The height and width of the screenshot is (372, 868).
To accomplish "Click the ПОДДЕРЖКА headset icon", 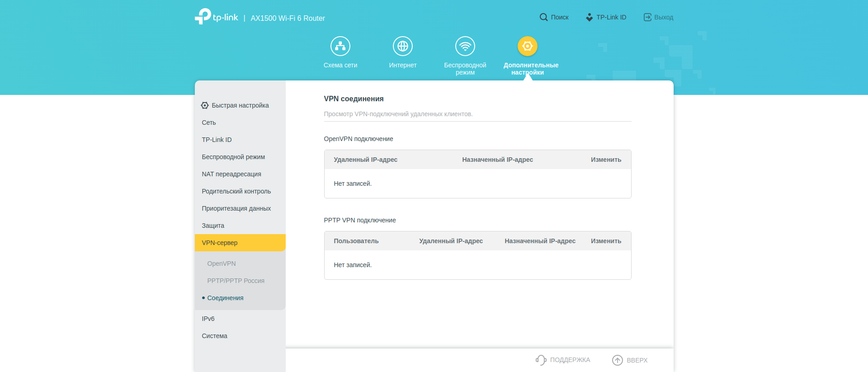I will [x=541, y=360].
